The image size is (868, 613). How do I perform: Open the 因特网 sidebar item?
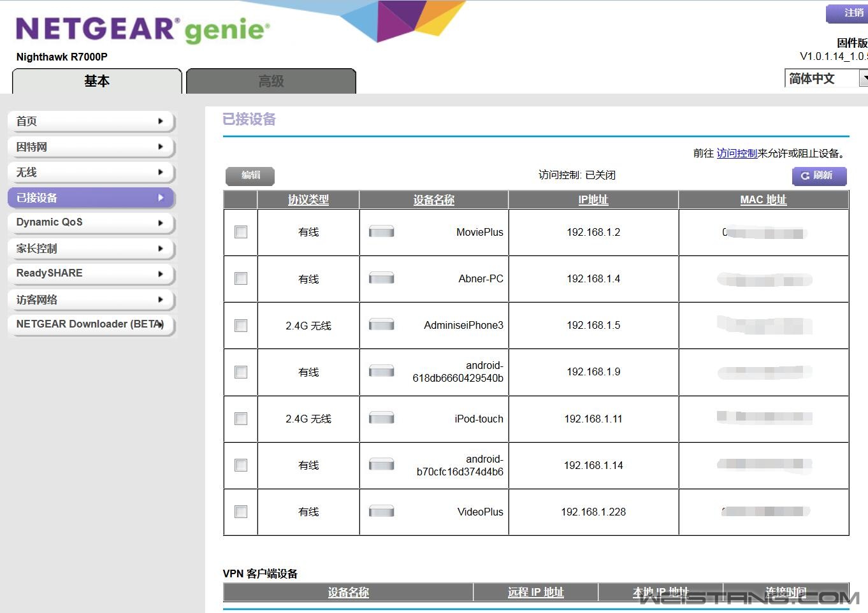[x=91, y=147]
